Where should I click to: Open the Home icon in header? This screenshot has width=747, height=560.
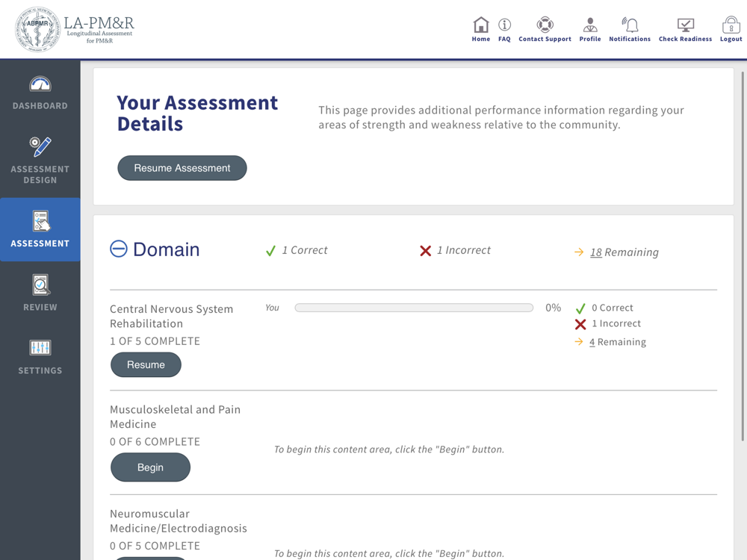480,25
